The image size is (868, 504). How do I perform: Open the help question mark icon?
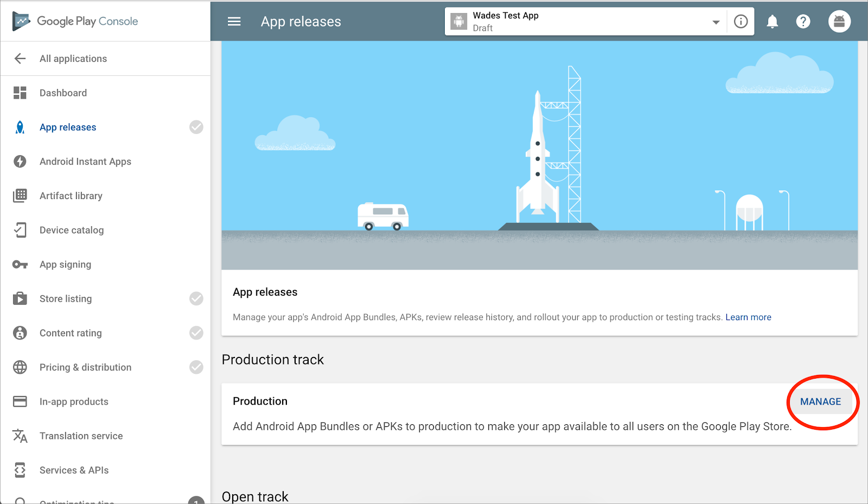[x=803, y=21]
